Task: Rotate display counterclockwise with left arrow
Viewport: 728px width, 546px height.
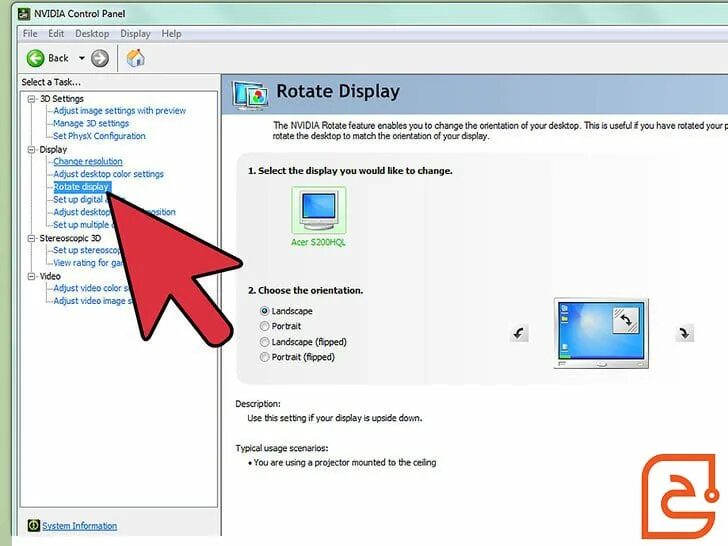Action: 519,333
